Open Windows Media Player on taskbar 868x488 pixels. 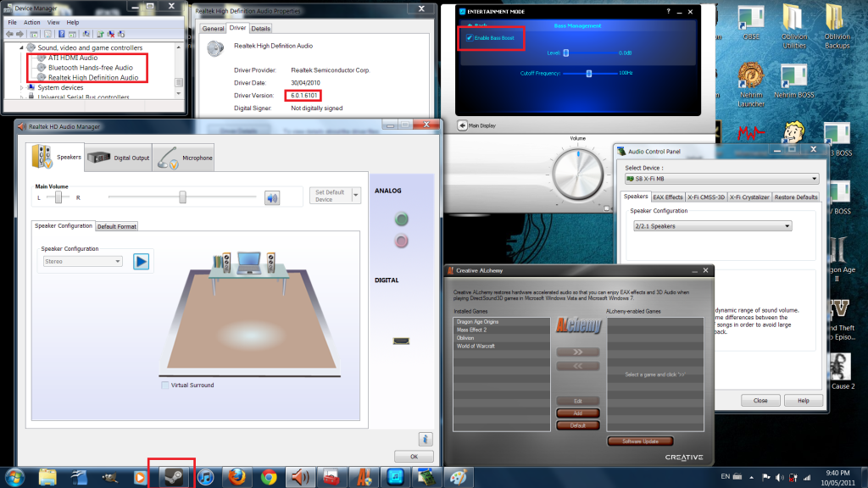coord(141,476)
